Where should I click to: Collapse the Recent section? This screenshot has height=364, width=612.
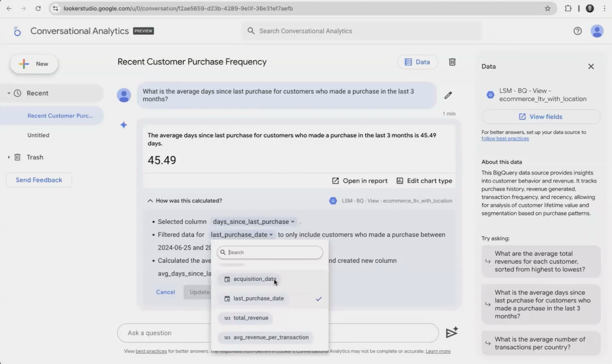click(9, 93)
